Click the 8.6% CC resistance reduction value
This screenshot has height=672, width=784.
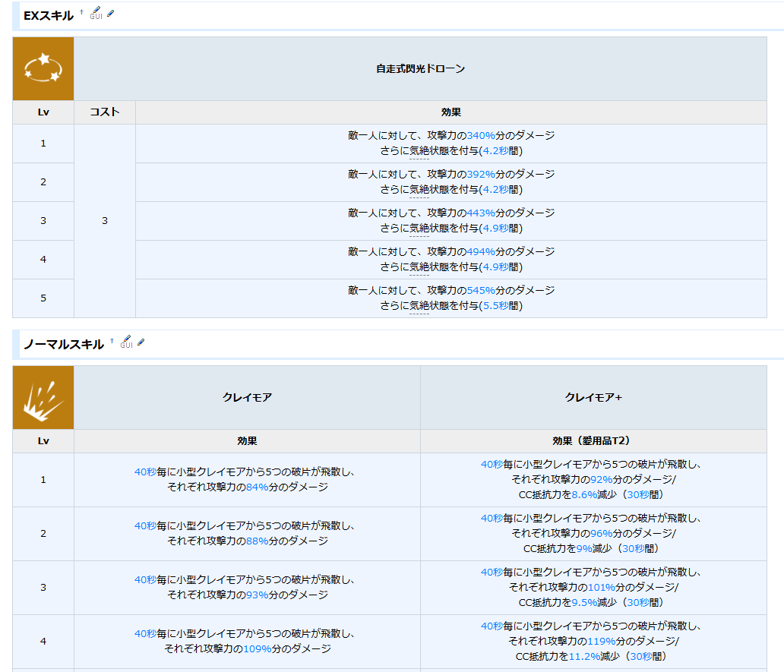point(584,494)
